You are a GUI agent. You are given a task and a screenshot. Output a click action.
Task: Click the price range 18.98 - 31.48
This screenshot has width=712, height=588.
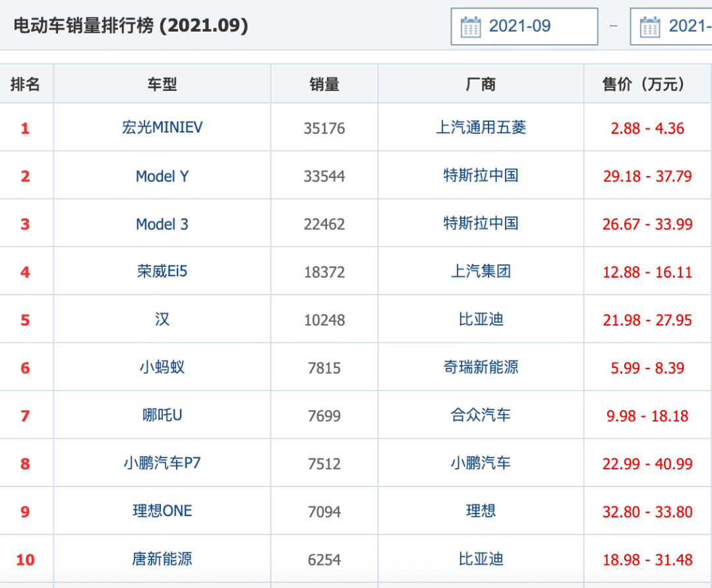[x=647, y=560]
